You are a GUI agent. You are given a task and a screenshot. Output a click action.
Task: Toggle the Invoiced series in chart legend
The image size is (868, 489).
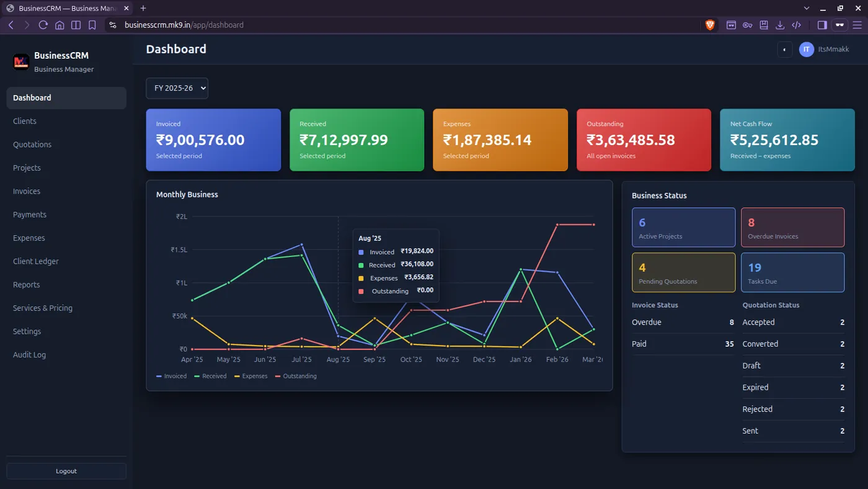172,376
